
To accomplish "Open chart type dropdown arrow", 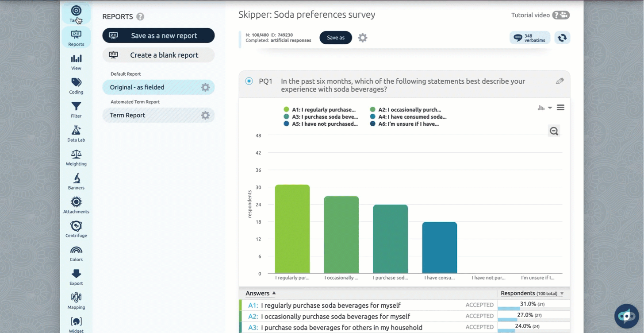I will click(550, 108).
